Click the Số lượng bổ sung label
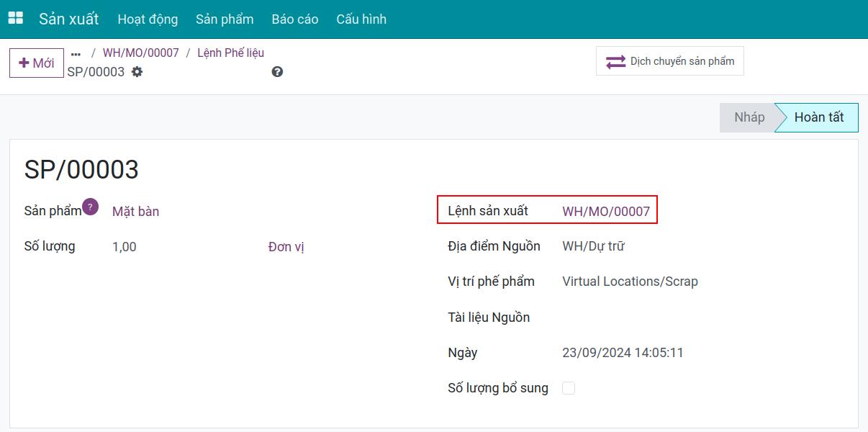 point(498,388)
